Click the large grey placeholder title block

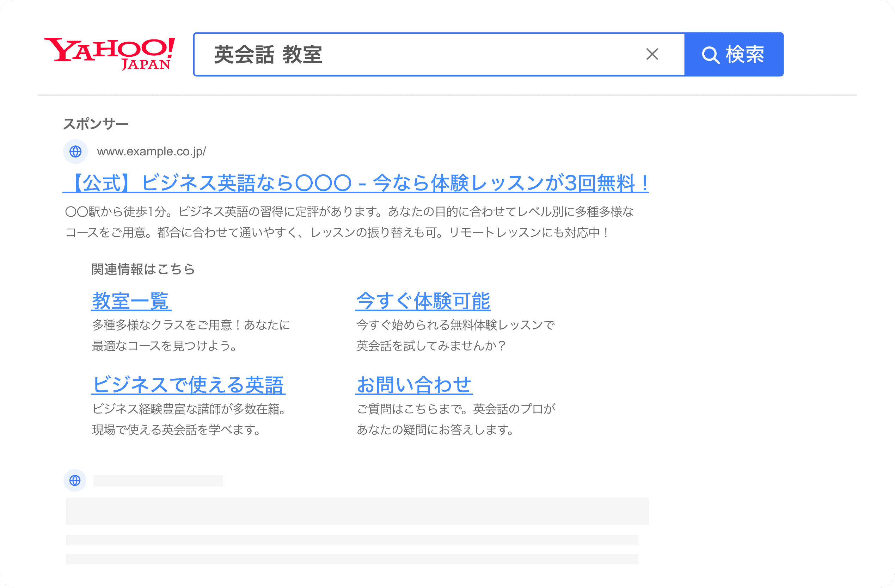pyautogui.click(x=357, y=511)
